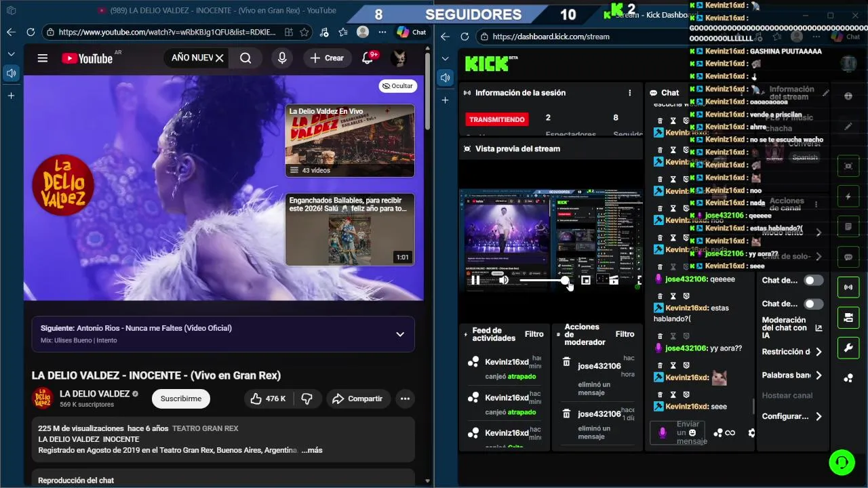Screen dimensions: 868x488
Task: Select the lightning bolt icon in the Kick sidebar
Action: pos(848,197)
